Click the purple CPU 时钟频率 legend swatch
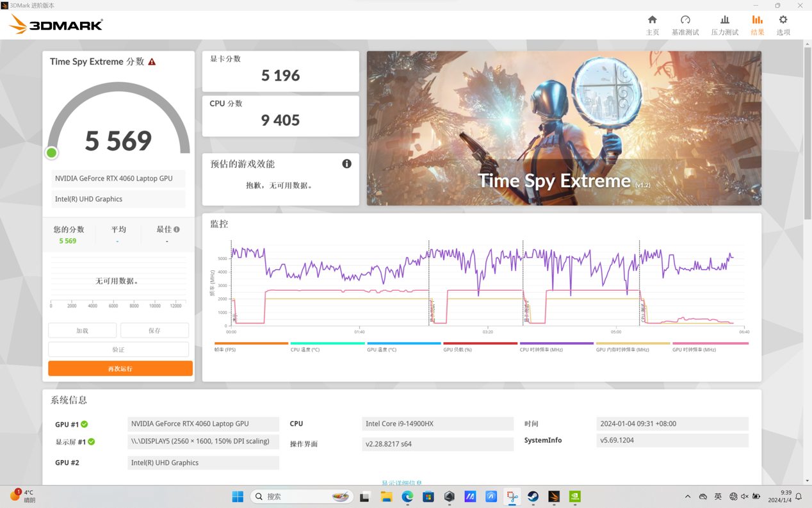Screen dimensions: 812x508 pos(556,344)
